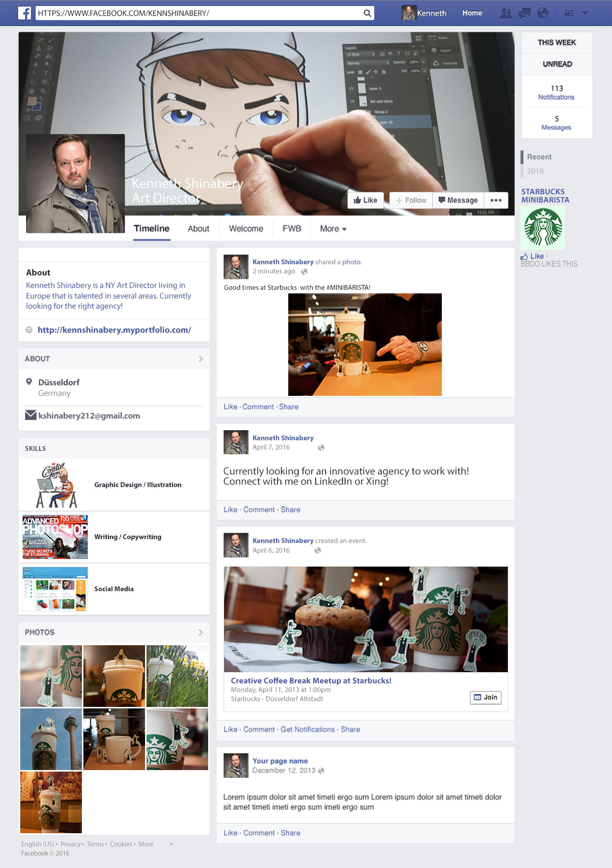Jump to 2016 in the timeline navigator
Image resolution: width=612 pixels, height=868 pixels.
click(x=535, y=171)
